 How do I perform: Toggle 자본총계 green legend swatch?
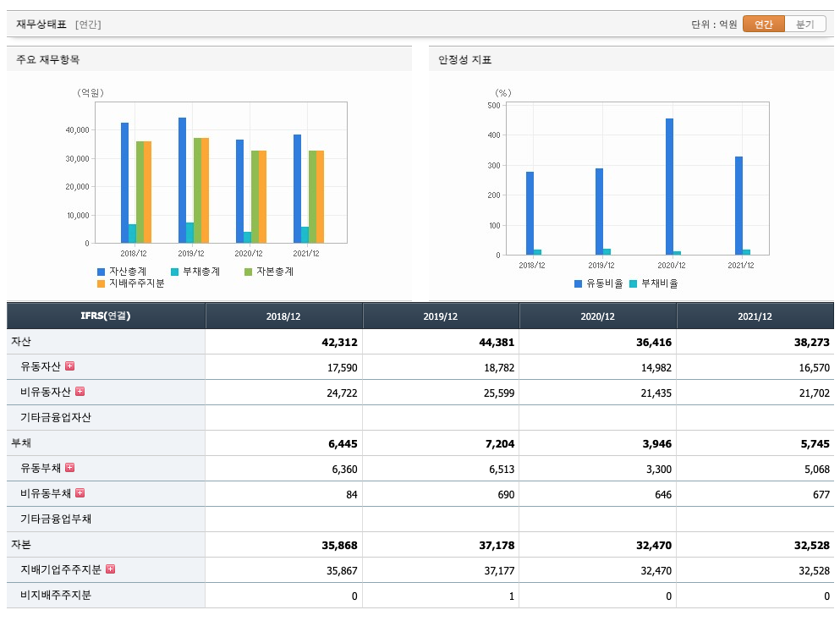[x=248, y=272]
